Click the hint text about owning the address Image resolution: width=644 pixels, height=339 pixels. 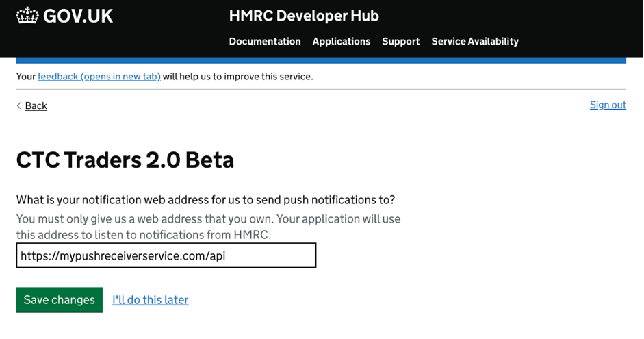(x=208, y=227)
